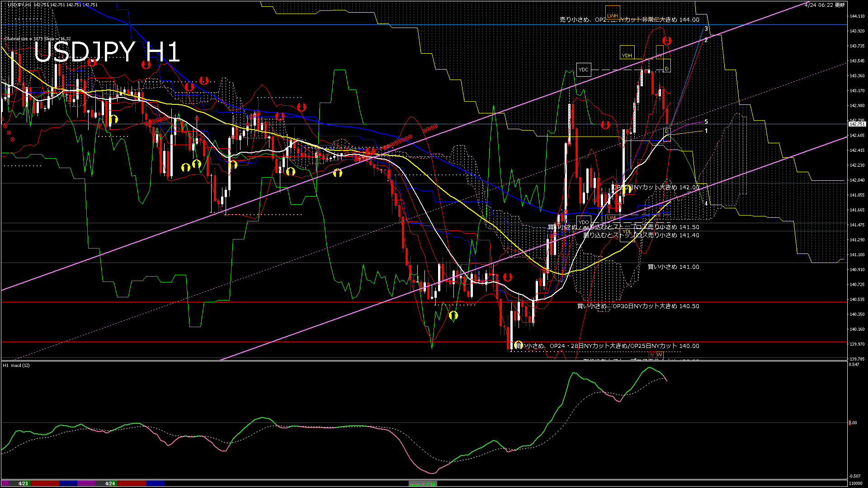The height and width of the screenshot is (488, 868).
Task: Click the dark red session bar after 4/24
Action: pos(131,483)
